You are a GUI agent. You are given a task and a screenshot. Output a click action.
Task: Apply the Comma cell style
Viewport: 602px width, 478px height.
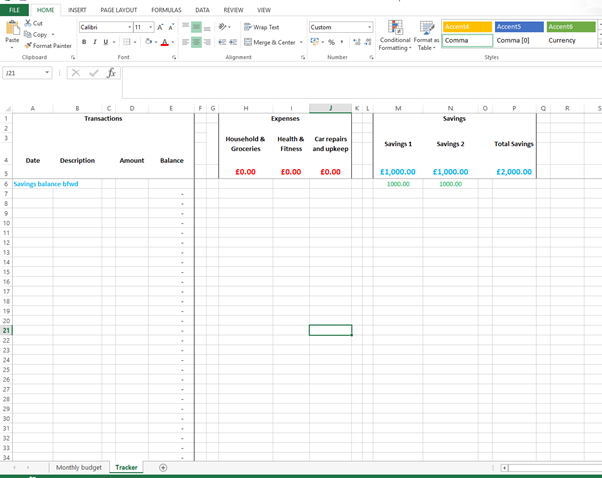tap(467, 41)
